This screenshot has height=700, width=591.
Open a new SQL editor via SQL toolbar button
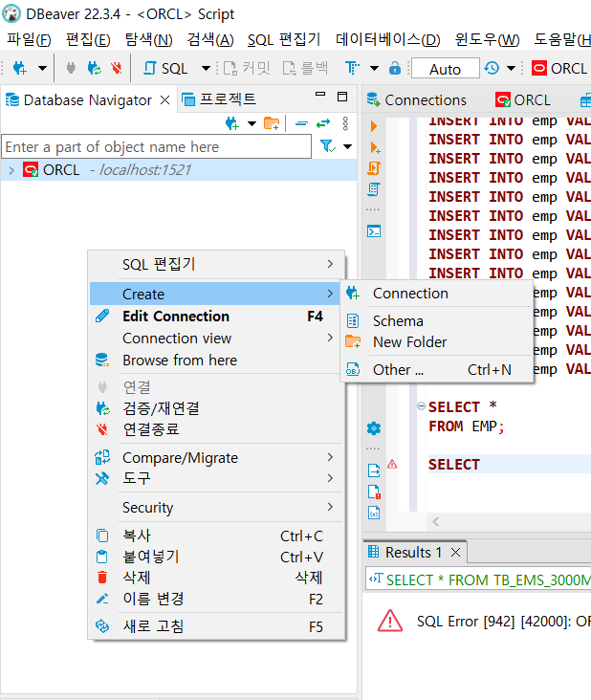(165, 68)
